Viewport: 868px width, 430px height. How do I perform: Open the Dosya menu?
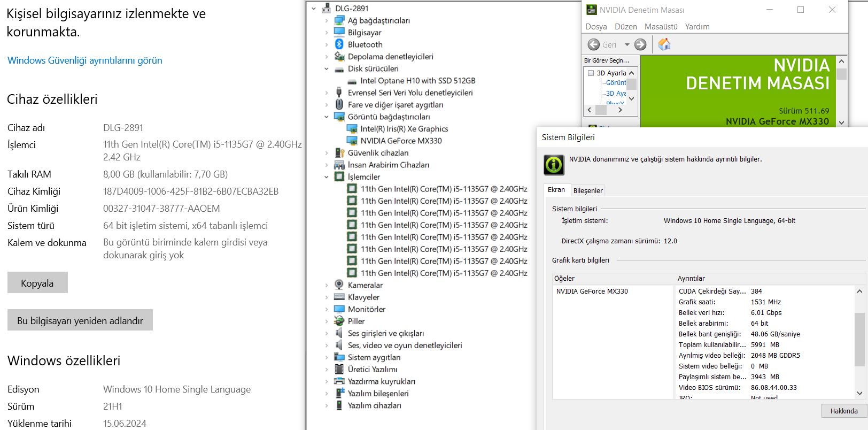(x=596, y=27)
